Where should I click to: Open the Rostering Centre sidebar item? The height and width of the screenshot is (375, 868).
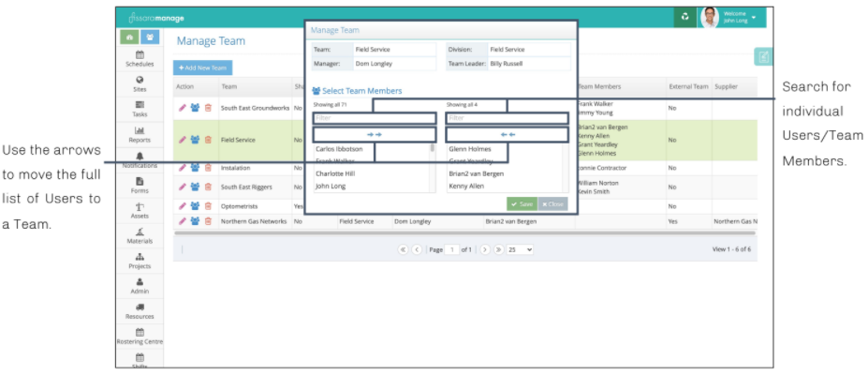[140, 337]
